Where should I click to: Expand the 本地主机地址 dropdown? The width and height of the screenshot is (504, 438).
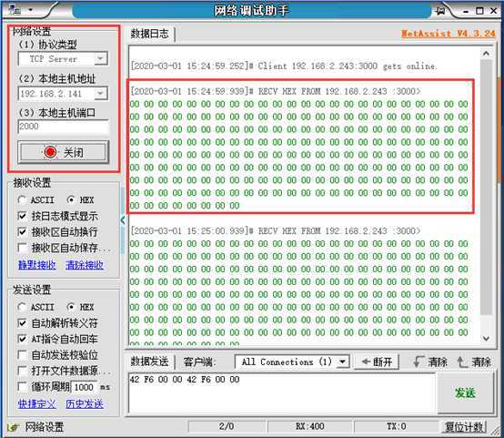click(101, 93)
